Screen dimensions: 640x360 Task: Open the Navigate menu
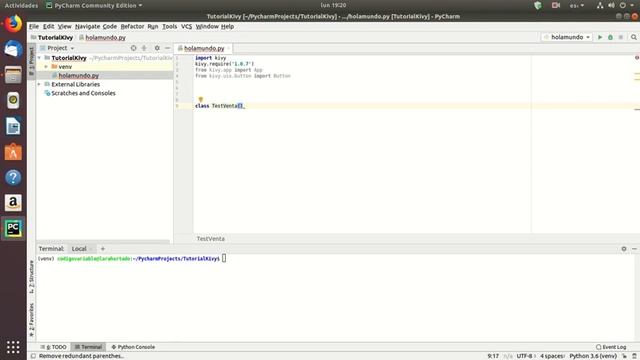pyautogui.click(x=87, y=26)
